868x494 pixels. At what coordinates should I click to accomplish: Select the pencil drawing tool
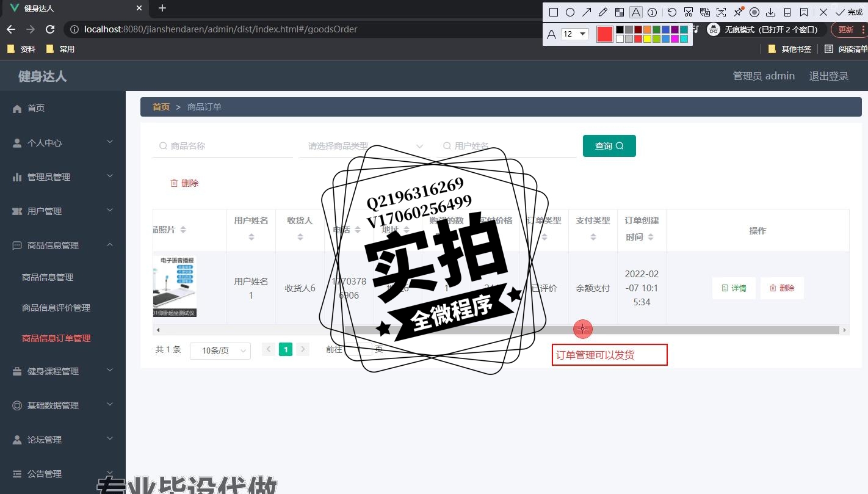point(603,12)
